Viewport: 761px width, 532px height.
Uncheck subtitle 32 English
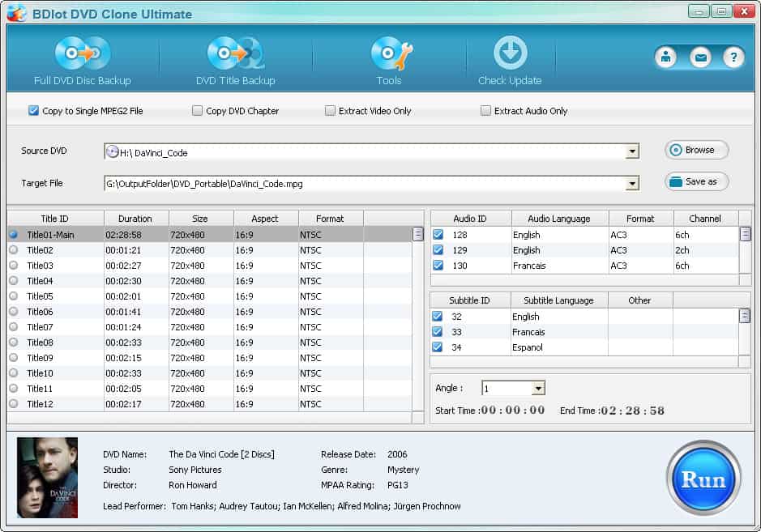pos(438,316)
